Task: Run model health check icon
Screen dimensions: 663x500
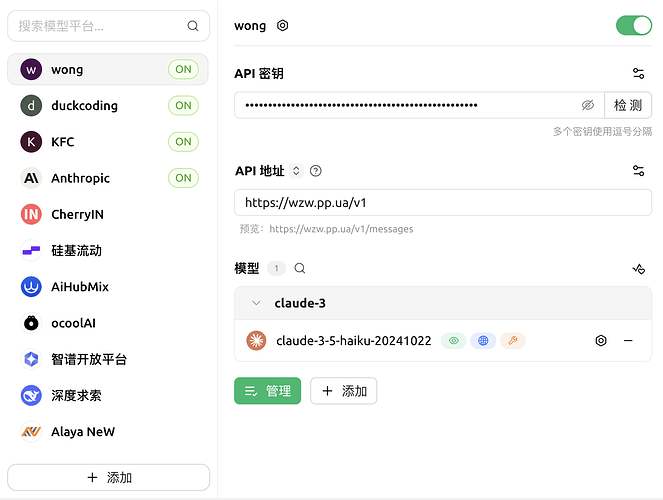Action: coord(638,269)
